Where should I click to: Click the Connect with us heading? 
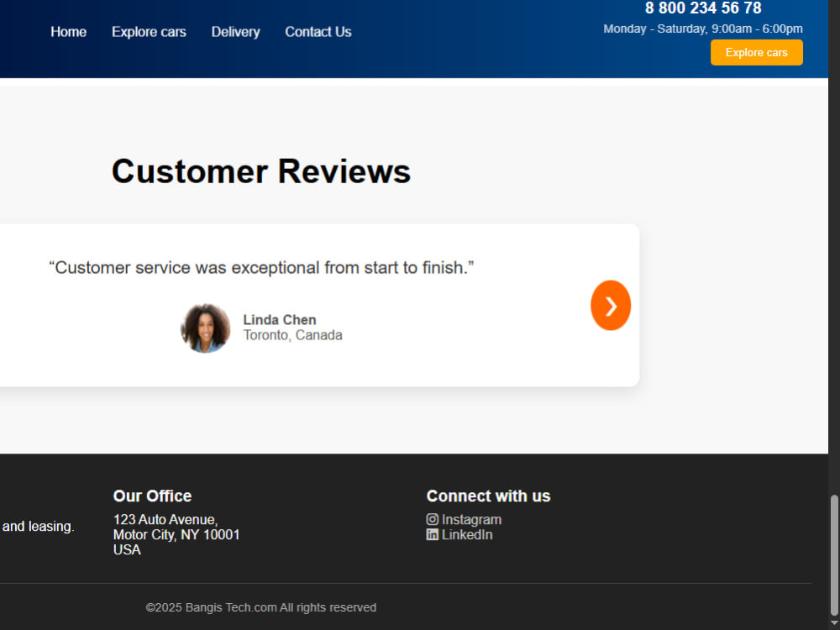tap(489, 496)
